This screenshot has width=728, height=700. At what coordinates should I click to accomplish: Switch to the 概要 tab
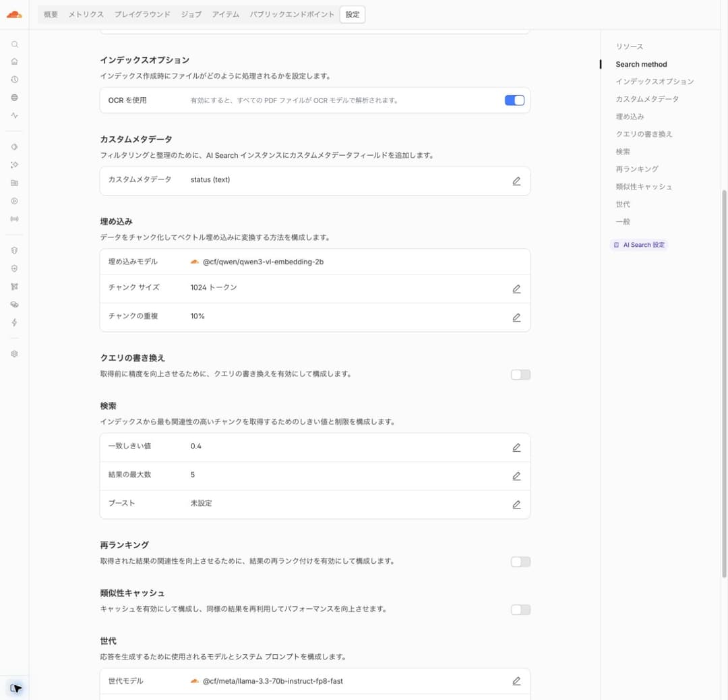coord(51,14)
